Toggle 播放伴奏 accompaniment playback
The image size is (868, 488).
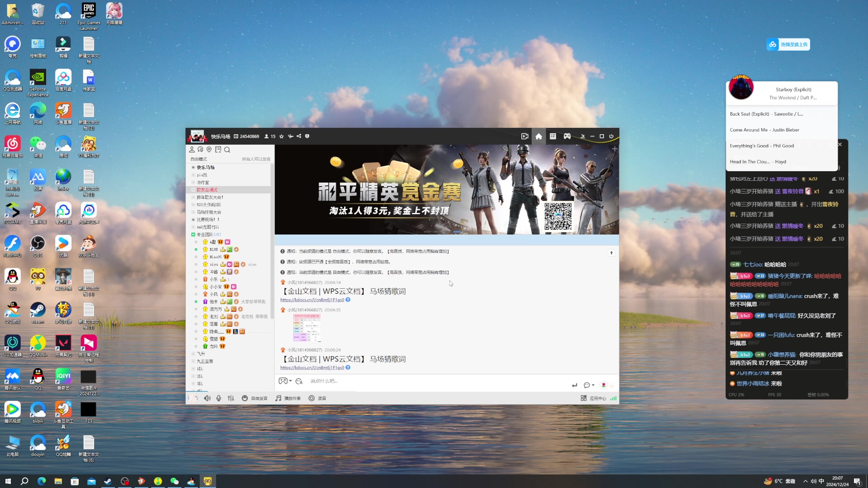point(288,398)
